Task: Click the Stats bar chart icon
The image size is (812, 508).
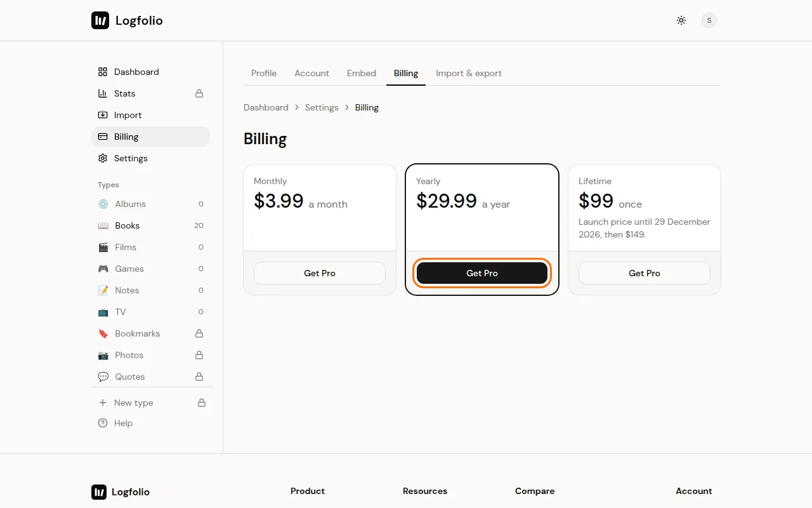Action: (103, 93)
